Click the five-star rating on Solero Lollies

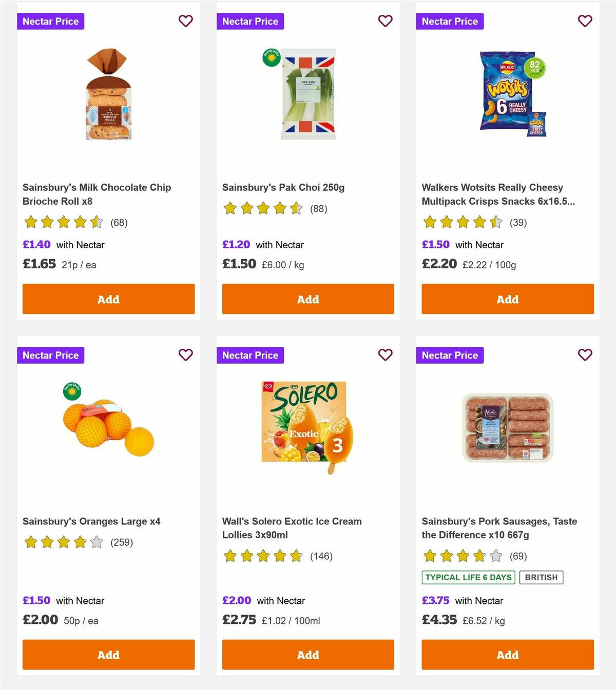[x=264, y=556]
